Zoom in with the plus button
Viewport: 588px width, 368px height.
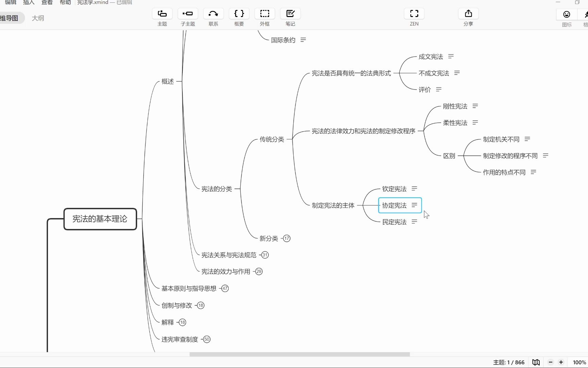click(x=561, y=362)
